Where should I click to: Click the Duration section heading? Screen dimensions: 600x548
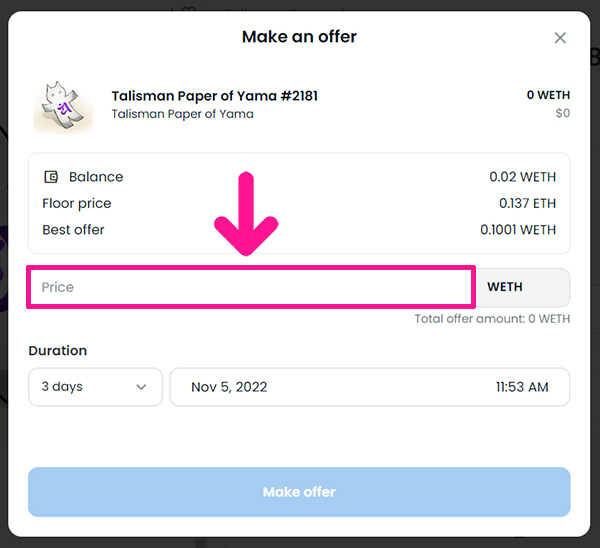tap(58, 351)
